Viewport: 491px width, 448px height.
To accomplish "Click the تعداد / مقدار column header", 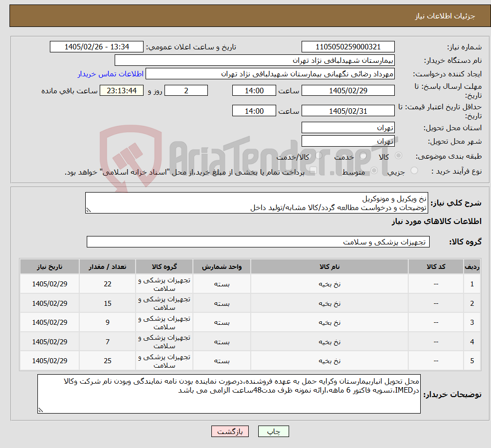I will tap(107, 266).
